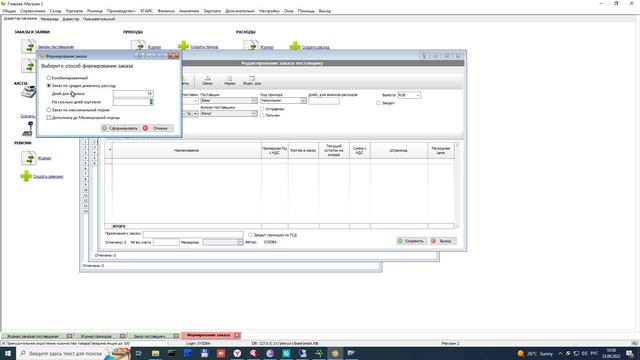Viewport: 640px width, 360px height.
Task: Click the На сколько дней торговли field
Action: tap(133, 102)
